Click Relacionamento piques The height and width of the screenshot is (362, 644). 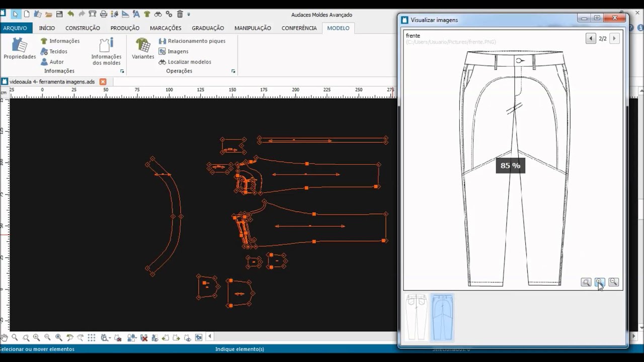[x=192, y=41]
